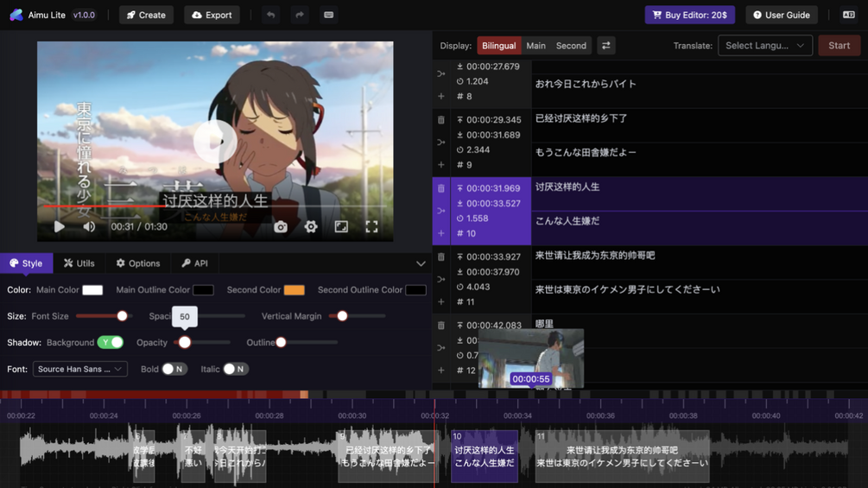Collapse the style panel with chevron

coord(421,263)
